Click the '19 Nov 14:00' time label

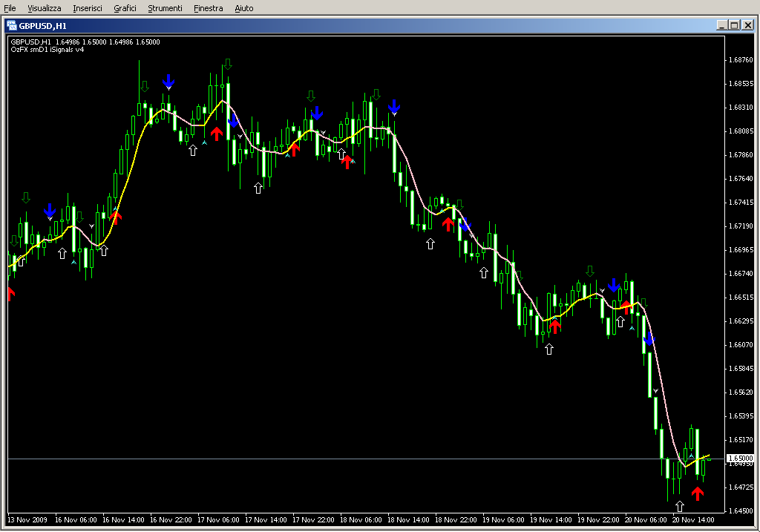click(551, 520)
